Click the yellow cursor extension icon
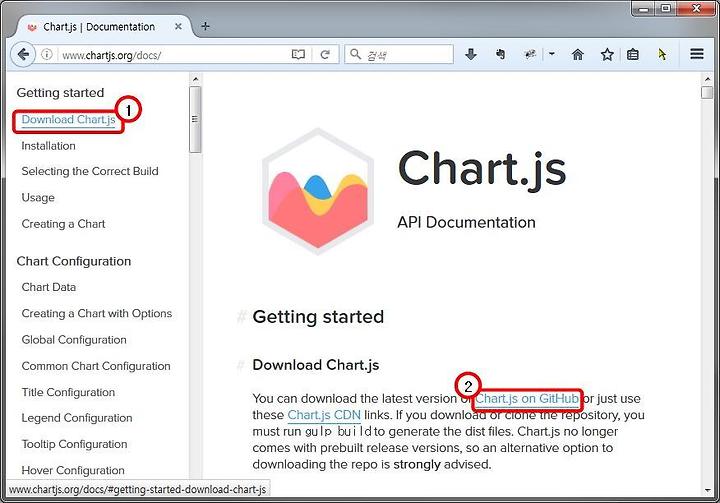 click(x=662, y=55)
